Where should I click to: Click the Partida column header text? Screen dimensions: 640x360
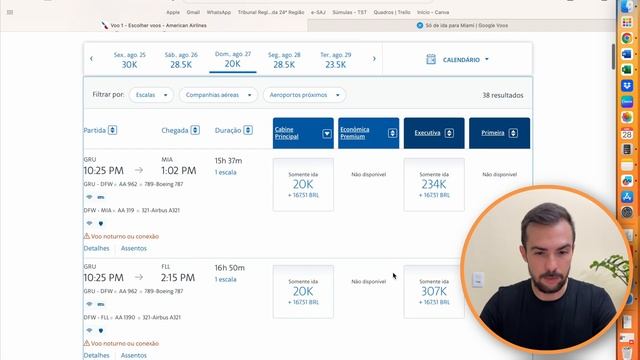[95, 130]
